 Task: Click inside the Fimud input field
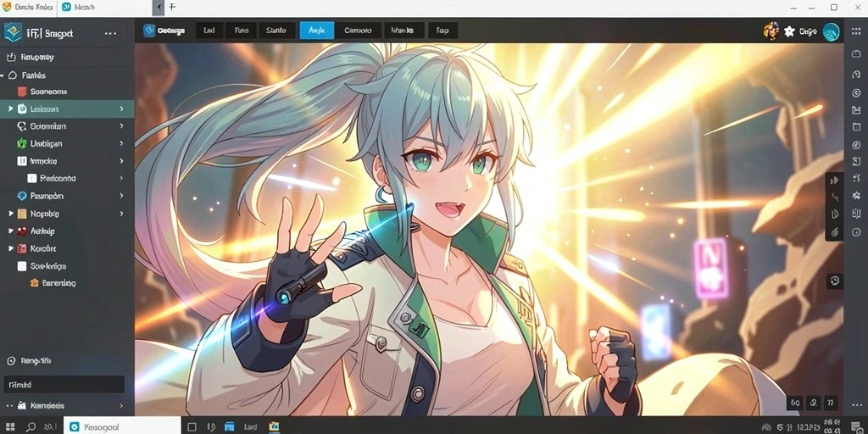pos(64,384)
